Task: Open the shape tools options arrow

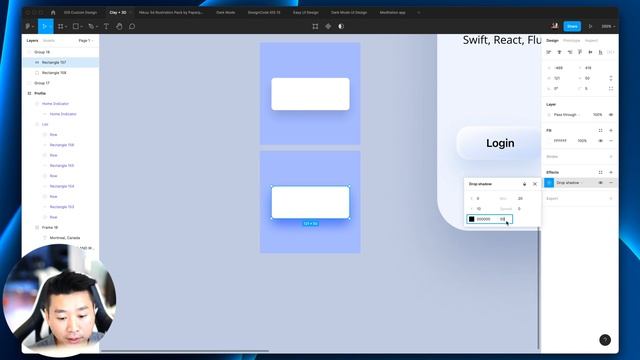Action: click(81, 27)
